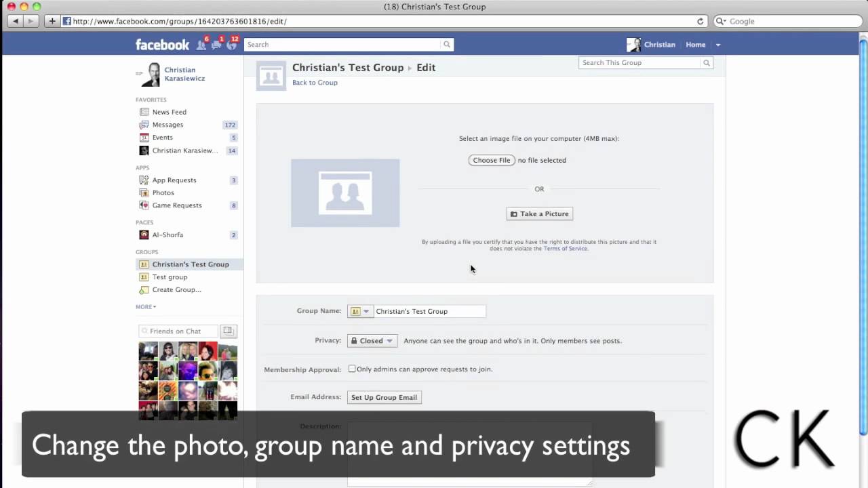Select Christian's Test Group in sidebar
Viewport: 868px width, 488px height.
[x=189, y=264]
